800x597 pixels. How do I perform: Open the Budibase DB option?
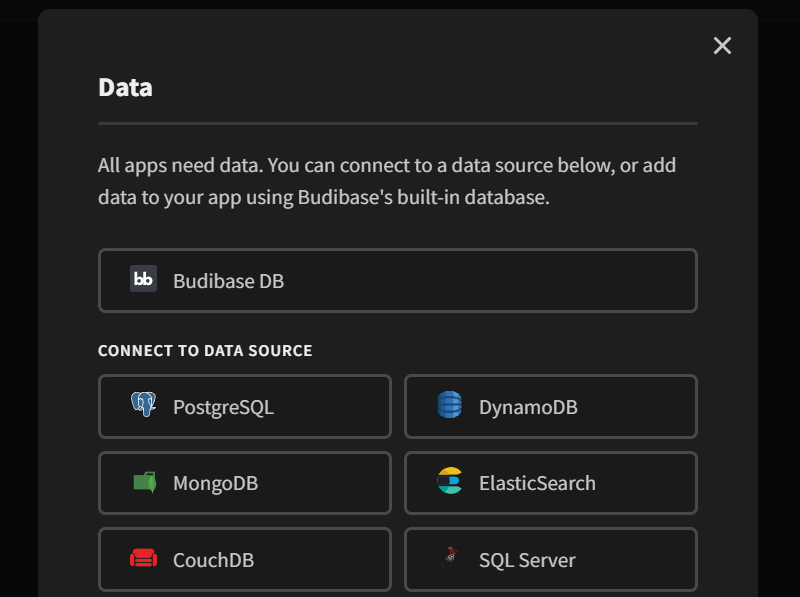[397, 280]
